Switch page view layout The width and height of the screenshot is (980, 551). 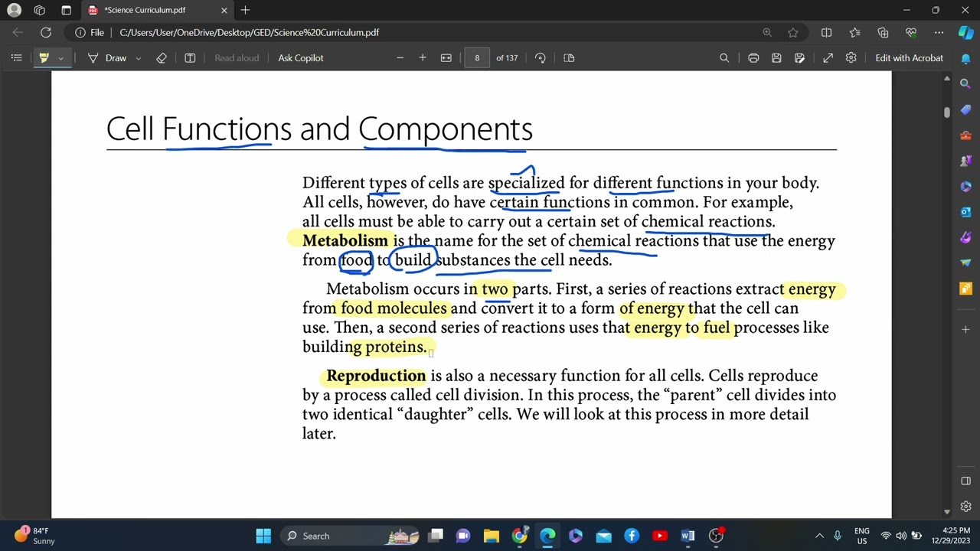[x=569, y=58]
